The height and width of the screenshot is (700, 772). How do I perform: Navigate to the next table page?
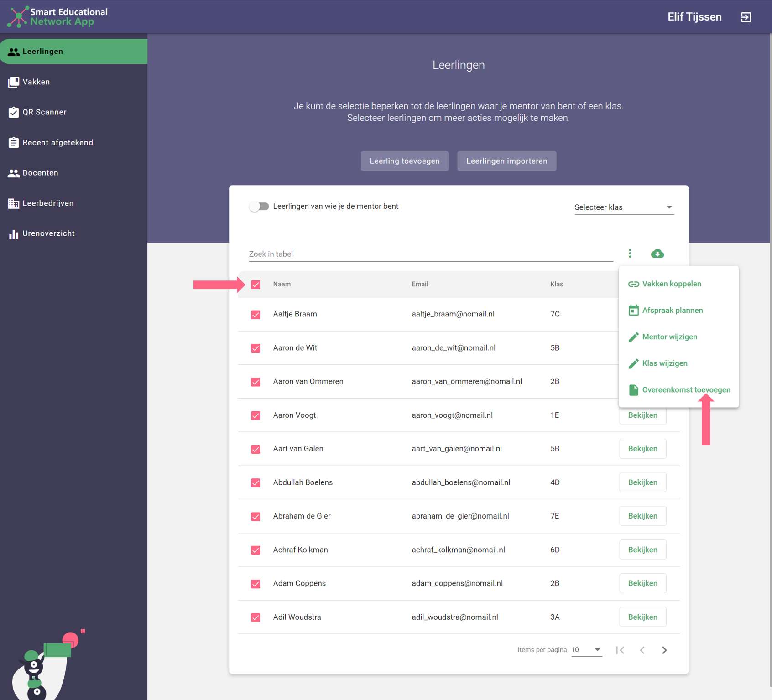(664, 650)
